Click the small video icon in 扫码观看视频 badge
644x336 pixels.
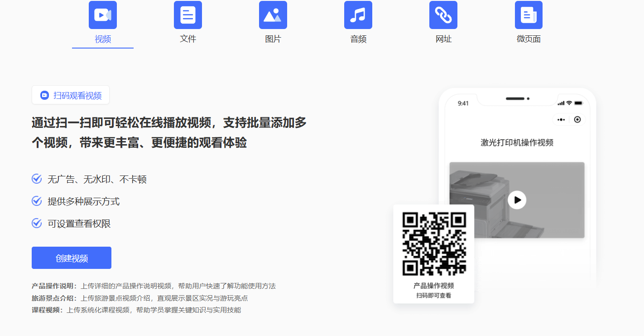[44, 95]
